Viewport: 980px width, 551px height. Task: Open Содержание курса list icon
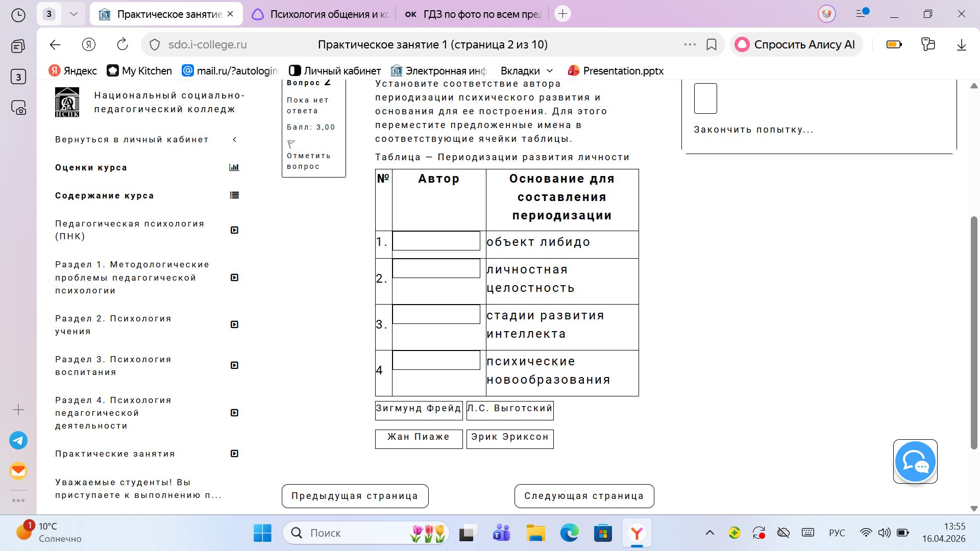tap(234, 195)
